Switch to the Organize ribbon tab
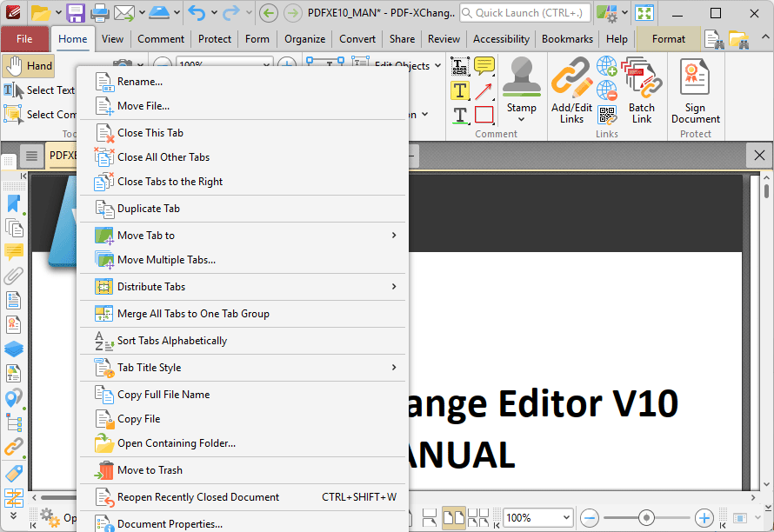Viewport: 774px width, 532px height. click(x=304, y=39)
